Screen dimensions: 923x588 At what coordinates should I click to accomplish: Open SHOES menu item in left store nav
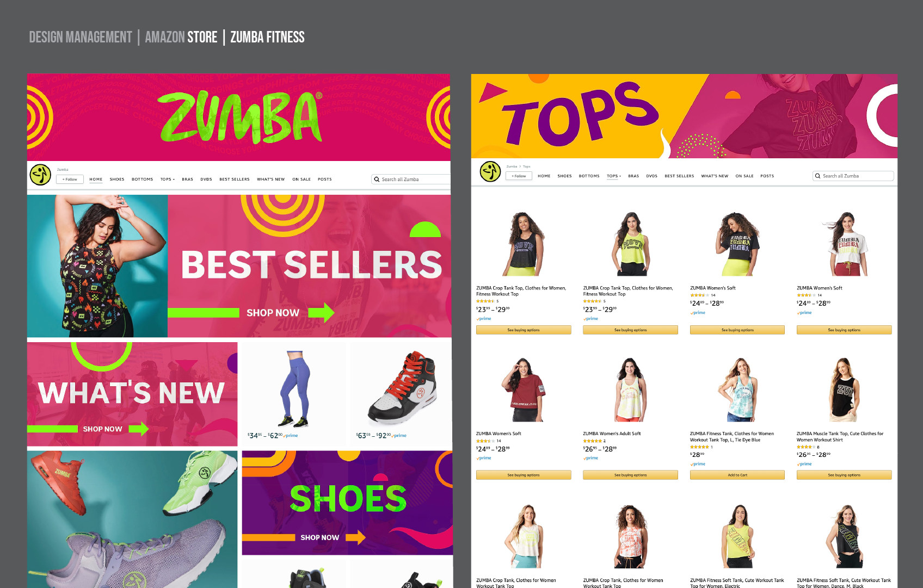tap(117, 179)
